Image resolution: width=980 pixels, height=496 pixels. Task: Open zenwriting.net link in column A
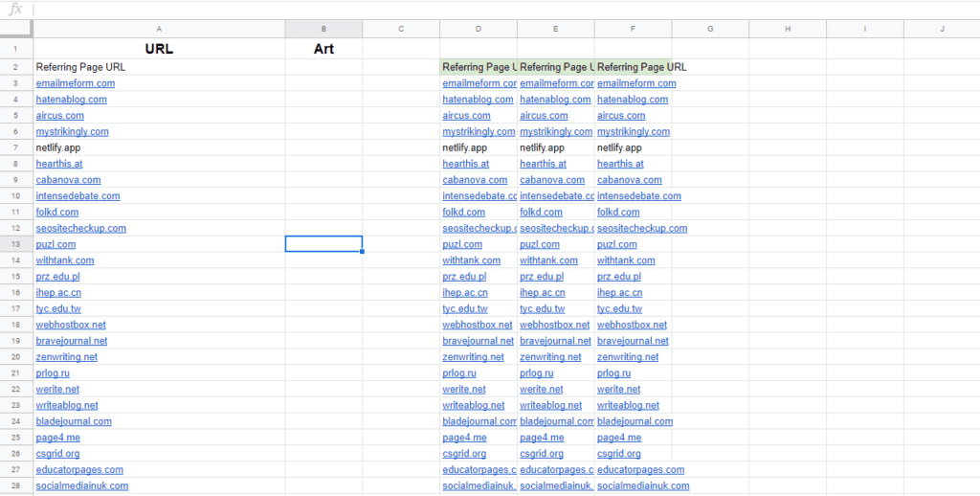pos(67,357)
